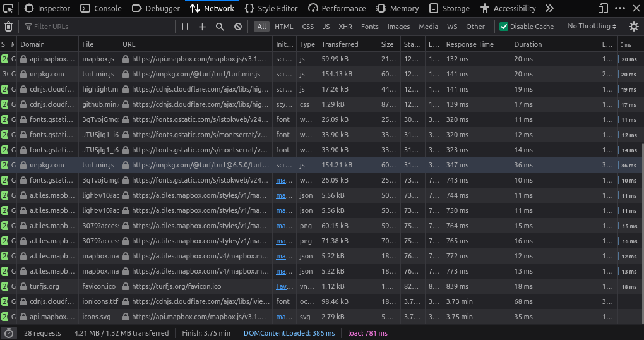Show more tools chevron
Image resolution: width=644 pixels, height=340 pixels.
(549, 8)
